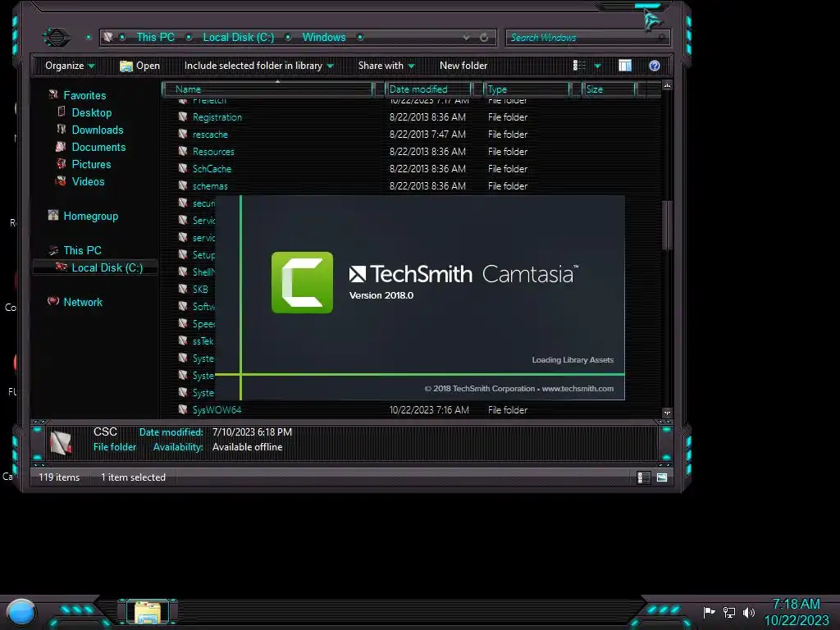Click the Network icon in sidebar

click(x=53, y=300)
